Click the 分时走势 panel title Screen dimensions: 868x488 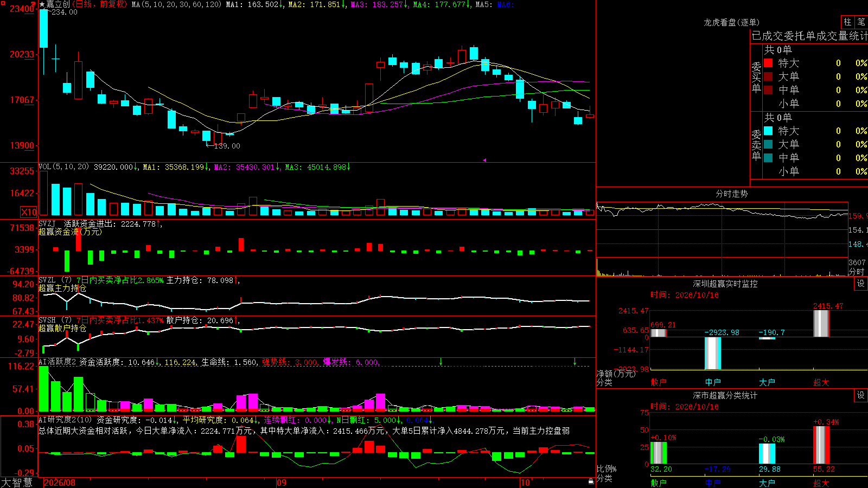731,194
